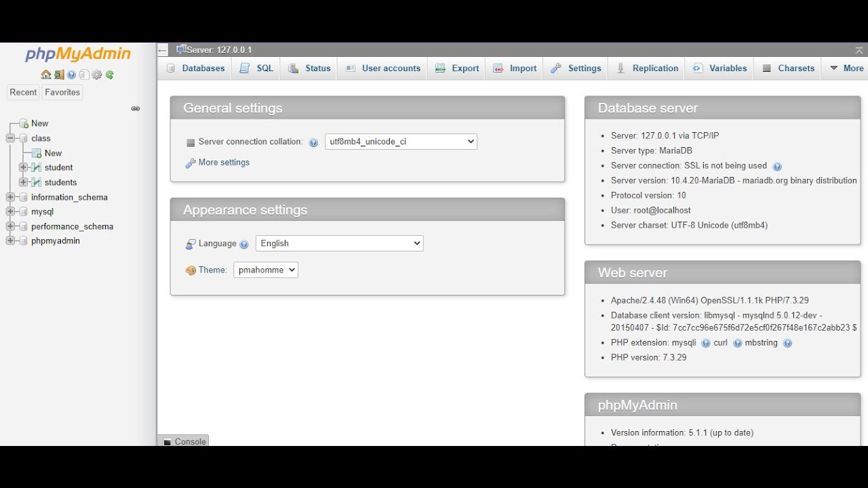Click the help icon beside Server connection collation
The image size is (868, 488).
(x=313, y=142)
